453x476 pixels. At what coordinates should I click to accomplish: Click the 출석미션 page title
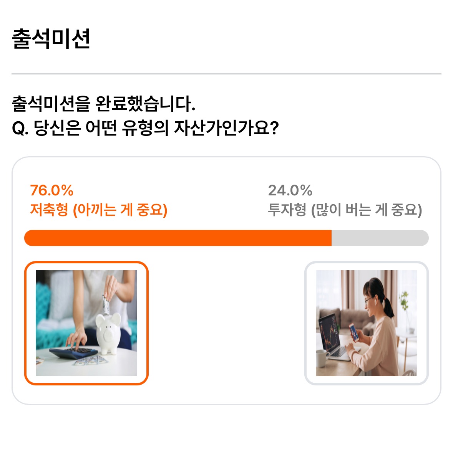pyautogui.click(x=51, y=39)
